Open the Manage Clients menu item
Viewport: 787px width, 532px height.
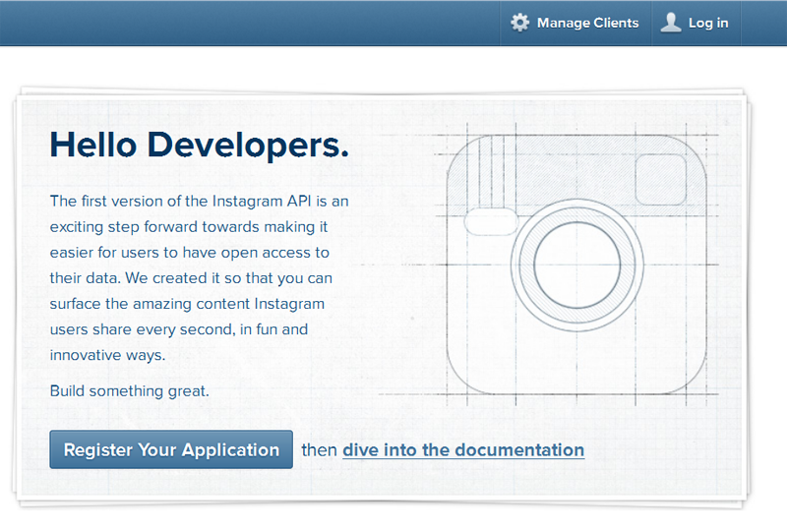[575, 23]
